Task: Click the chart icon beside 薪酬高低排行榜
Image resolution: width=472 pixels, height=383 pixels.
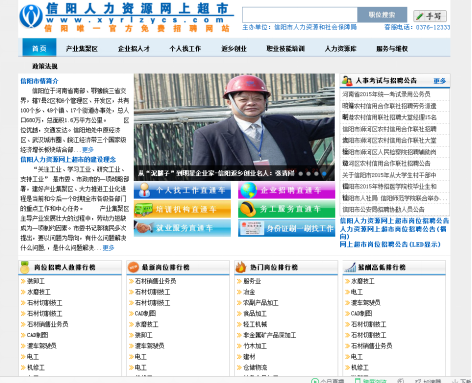Action: 350,267
